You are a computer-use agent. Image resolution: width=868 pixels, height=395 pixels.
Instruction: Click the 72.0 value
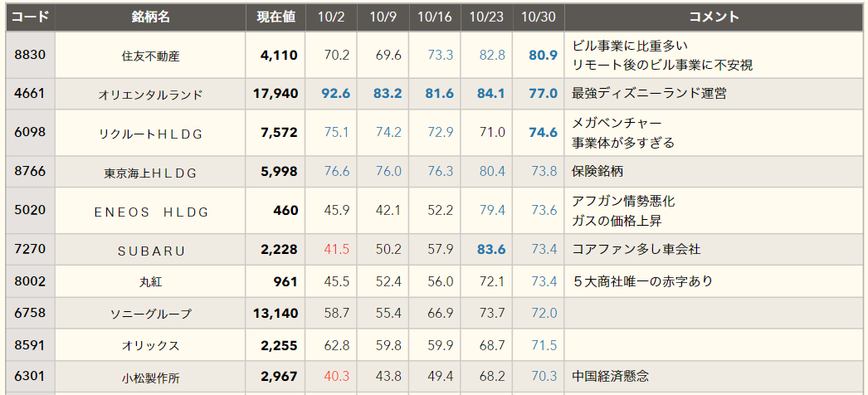point(544,314)
